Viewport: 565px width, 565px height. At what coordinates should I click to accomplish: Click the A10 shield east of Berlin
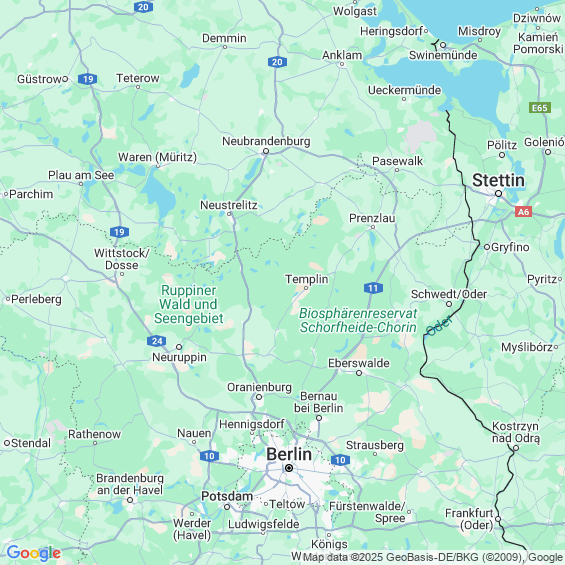point(340,460)
